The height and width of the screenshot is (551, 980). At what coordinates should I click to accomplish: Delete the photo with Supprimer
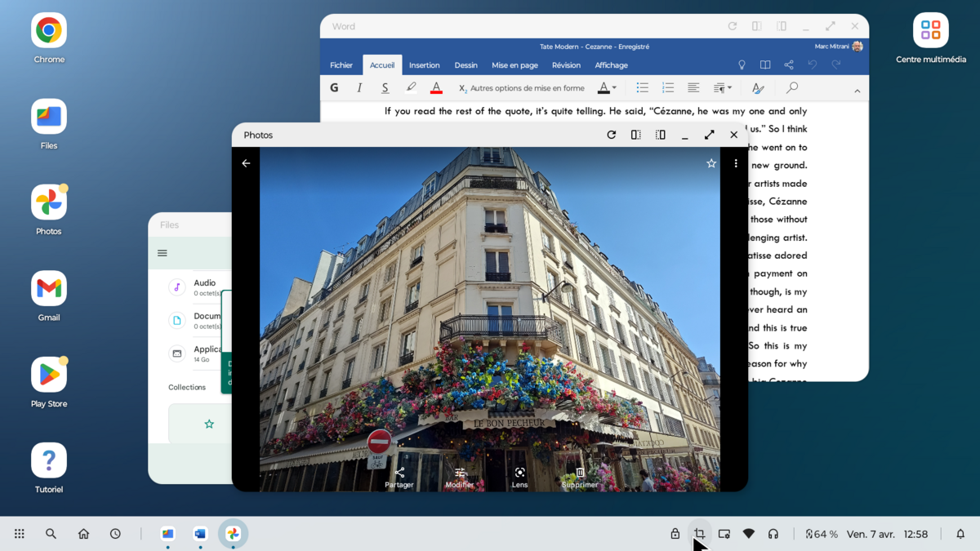580,478
